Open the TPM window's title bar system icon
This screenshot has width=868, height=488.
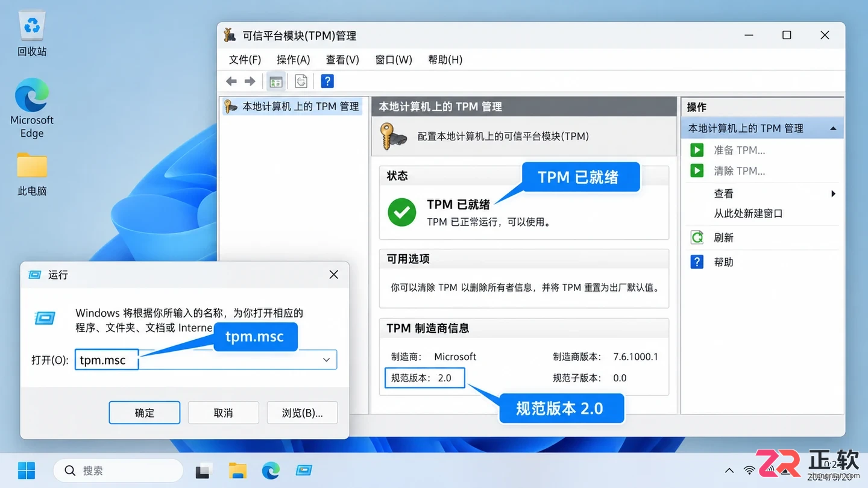click(230, 35)
